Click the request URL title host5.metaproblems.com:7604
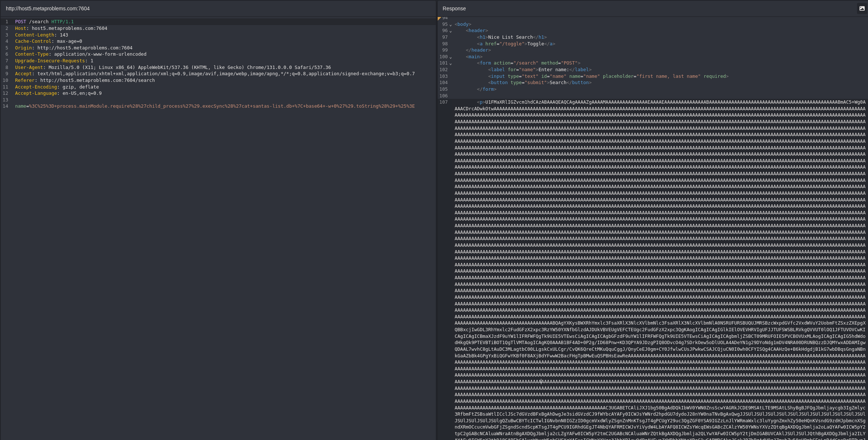Screen dimensions: 868x440 [x=48, y=8]
